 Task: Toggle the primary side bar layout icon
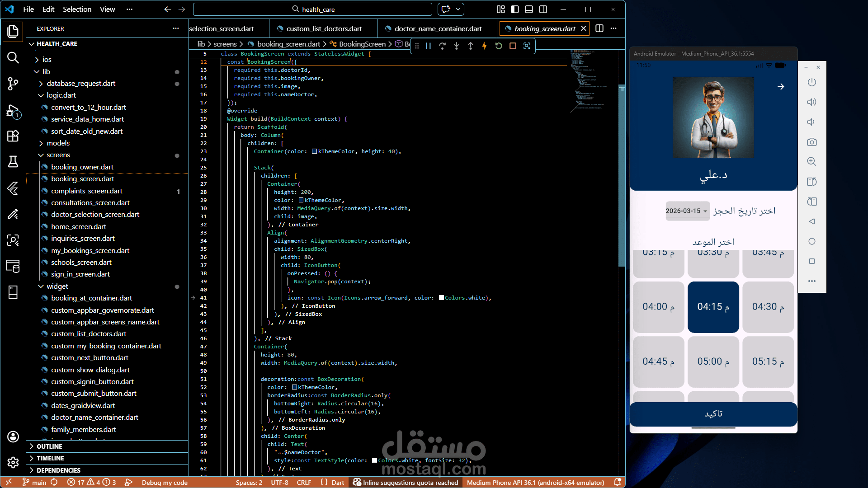[515, 9]
